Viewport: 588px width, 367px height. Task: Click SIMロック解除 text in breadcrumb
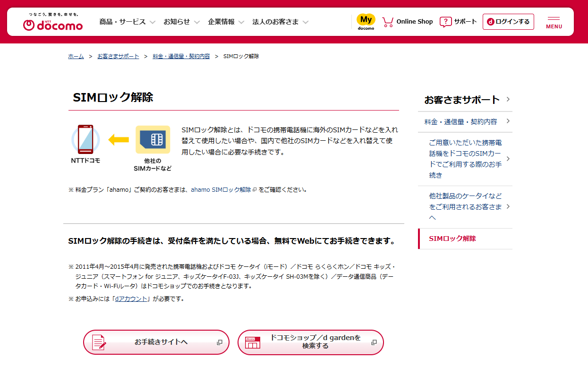point(241,56)
